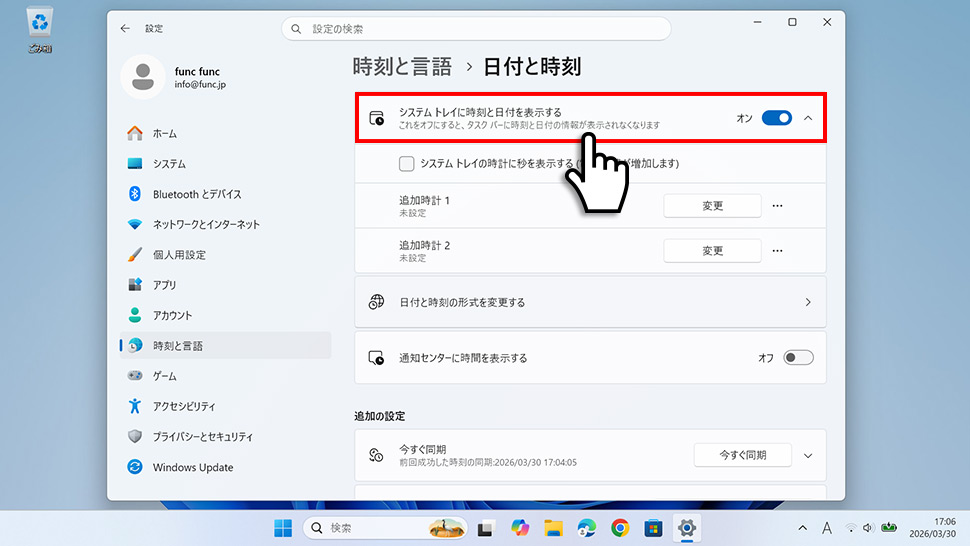Expand the 今すぐ同期 section chevron

coord(808,455)
